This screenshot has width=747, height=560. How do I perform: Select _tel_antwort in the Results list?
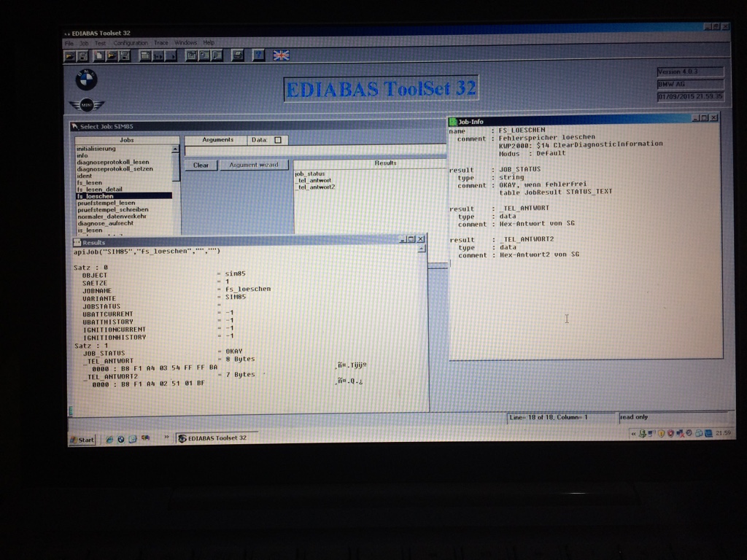[x=314, y=181]
